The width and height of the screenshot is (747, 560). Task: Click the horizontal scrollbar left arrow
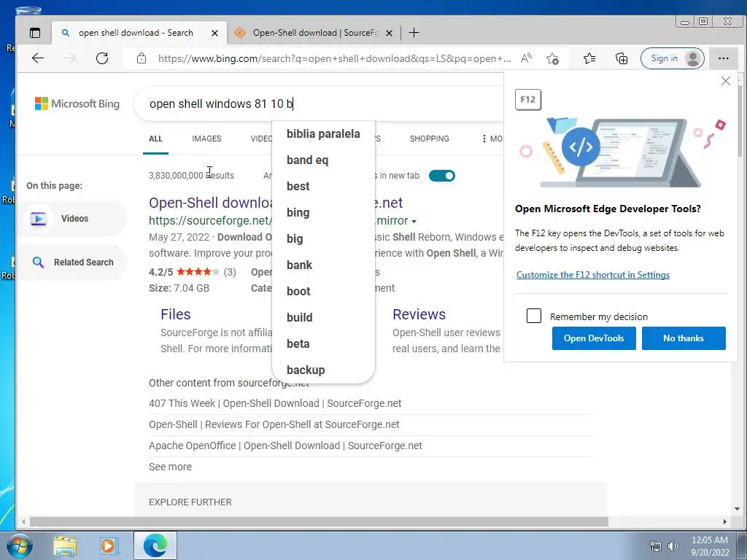(23, 522)
